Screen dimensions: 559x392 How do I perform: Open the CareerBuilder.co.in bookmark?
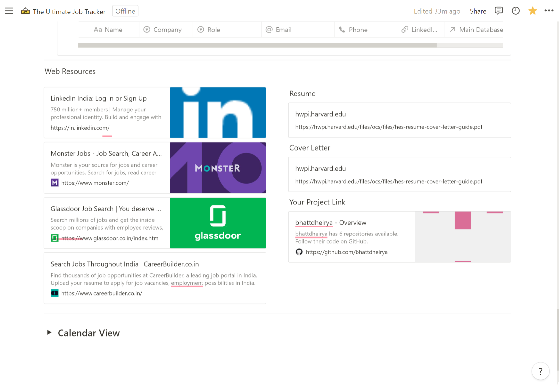[155, 278]
